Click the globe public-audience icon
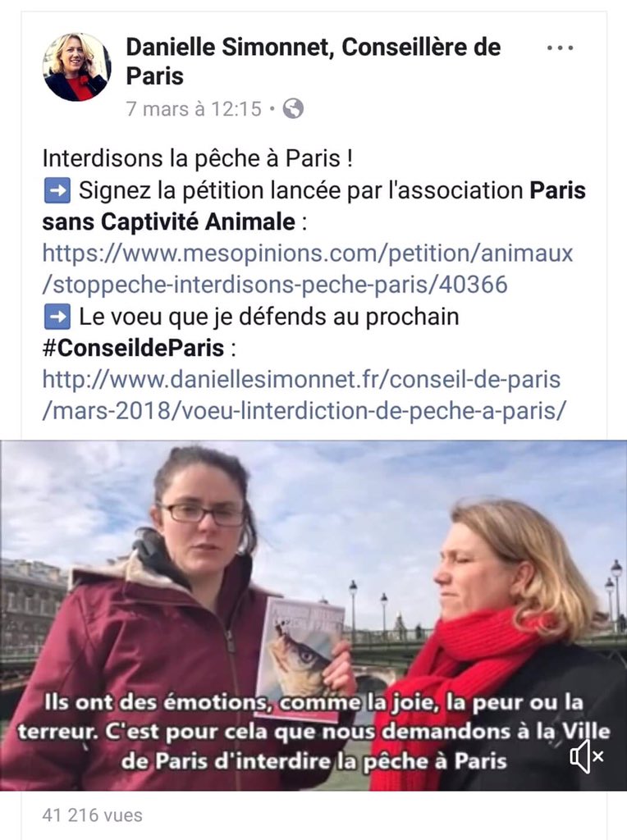The height and width of the screenshot is (840, 627). 293,109
